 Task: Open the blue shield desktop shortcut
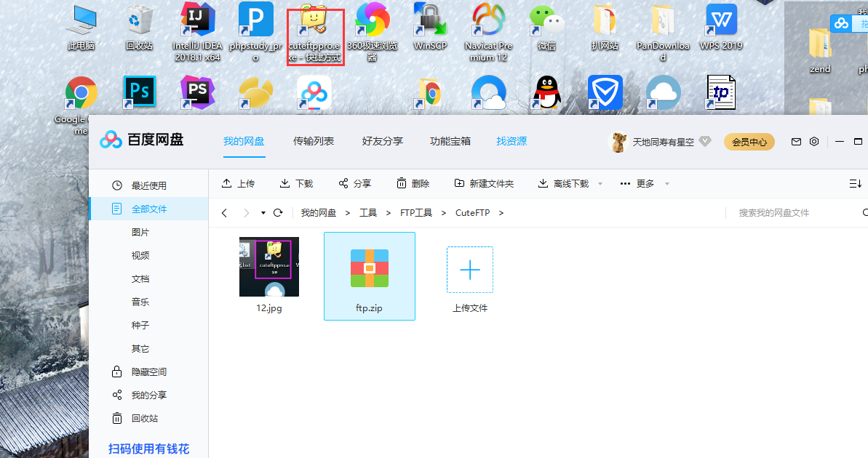[x=605, y=92]
